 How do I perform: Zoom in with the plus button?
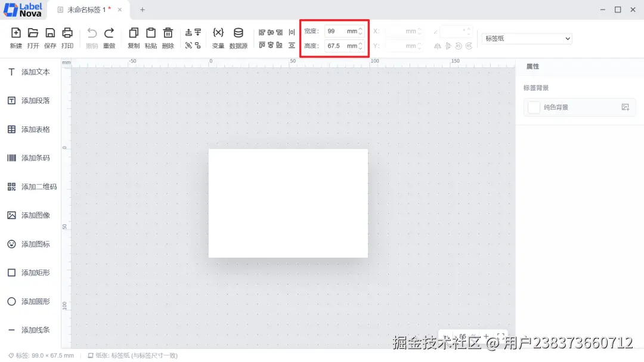pos(487,336)
